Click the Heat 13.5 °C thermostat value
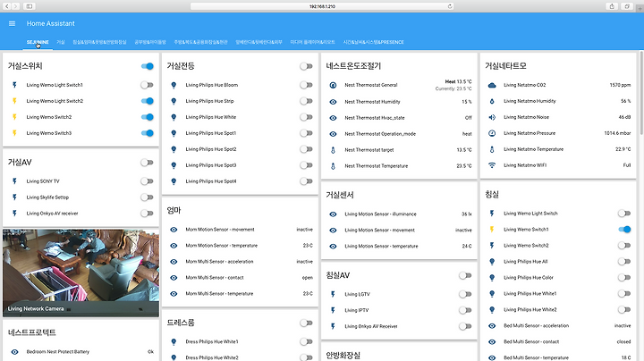This screenshot has height=361, width=644. 458,81
